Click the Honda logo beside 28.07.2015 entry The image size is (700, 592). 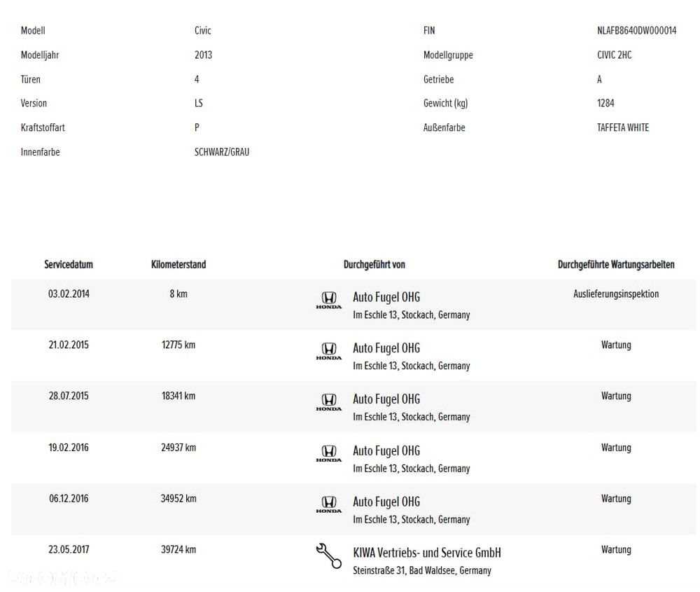click(x=328, y=402)
